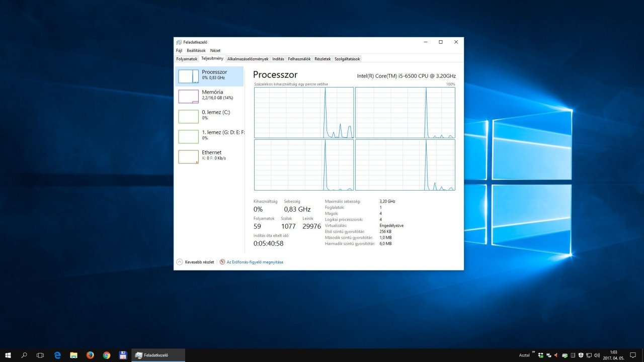
Task: Open the Nézet menu
Action: [x=215, y=51]
